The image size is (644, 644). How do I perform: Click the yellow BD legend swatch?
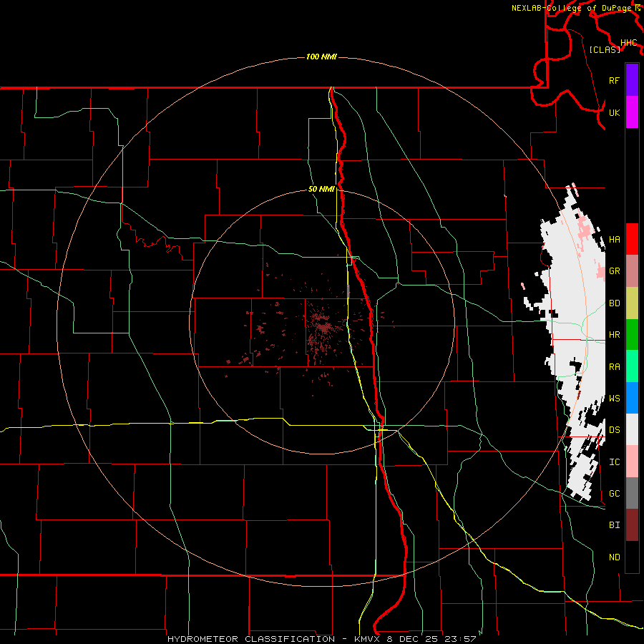click(x=632, y=303)
